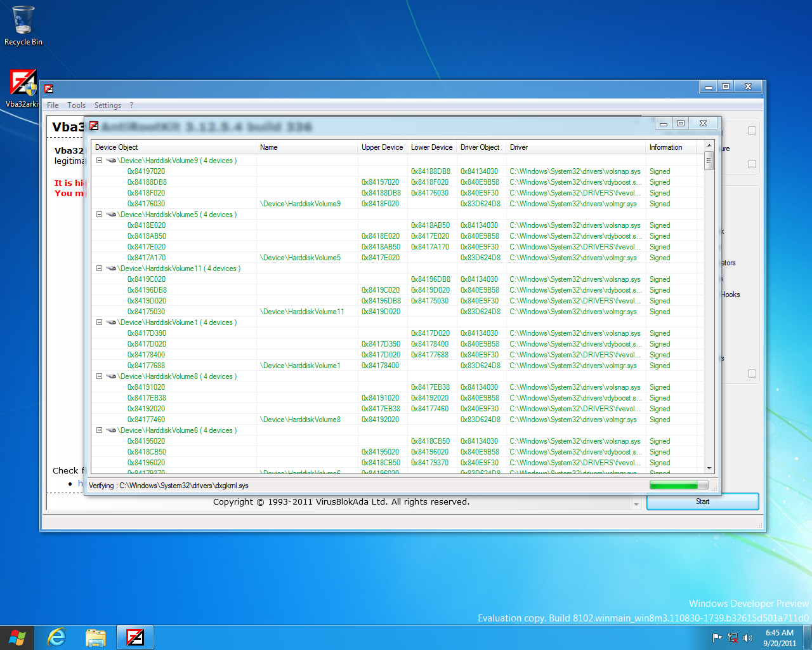Click the taskbar clock showing 6:45 AM
812x650 pixels.
coord(780,638)
